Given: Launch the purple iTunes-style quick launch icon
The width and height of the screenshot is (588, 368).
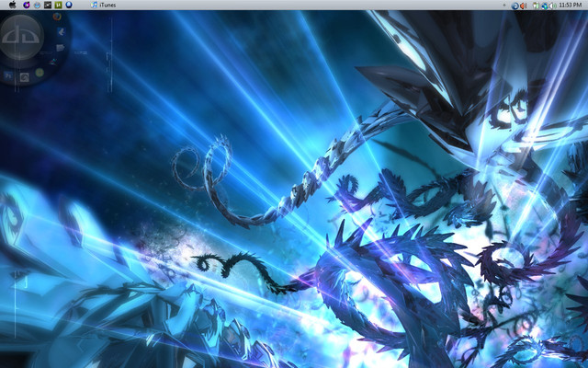Looking at the screenshot, I should point(27,5).
